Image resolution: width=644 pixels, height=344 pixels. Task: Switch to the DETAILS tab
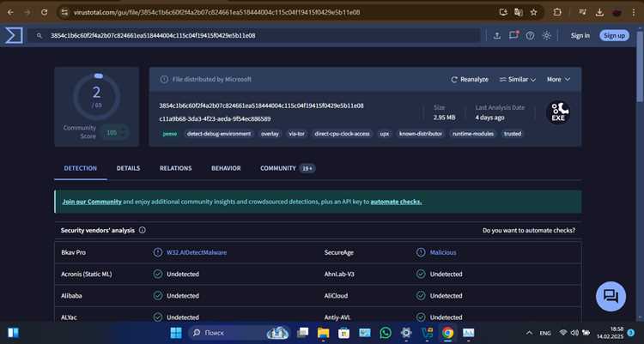click(x=128, y=168)
